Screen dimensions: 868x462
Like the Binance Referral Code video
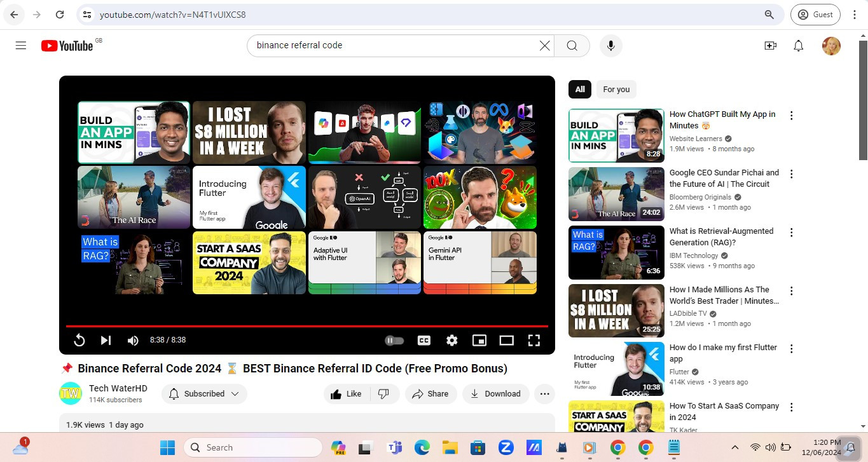coord(346,394)
